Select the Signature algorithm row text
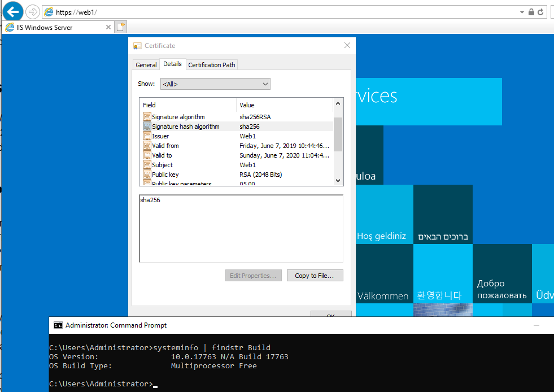Viewport: 554px width, 392px height. coord(178,117)
